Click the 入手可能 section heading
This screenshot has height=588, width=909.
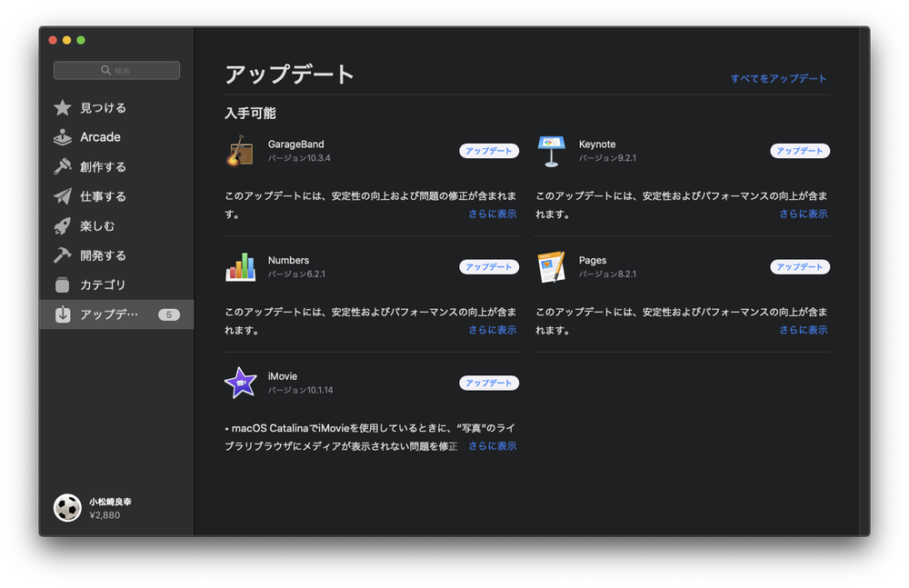point(251,113)
